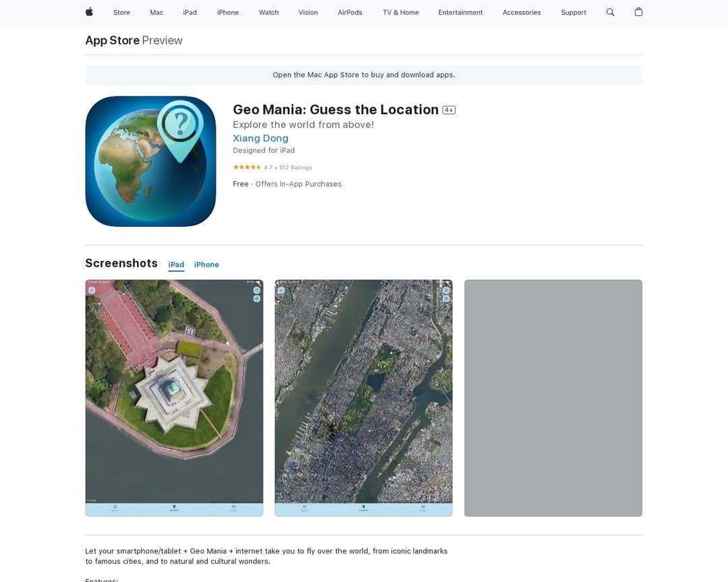This screenshot has width=728, height=582.
Task: Click the Geo Mania app icon
Action: pyautogui.click(x=150, y=161)
